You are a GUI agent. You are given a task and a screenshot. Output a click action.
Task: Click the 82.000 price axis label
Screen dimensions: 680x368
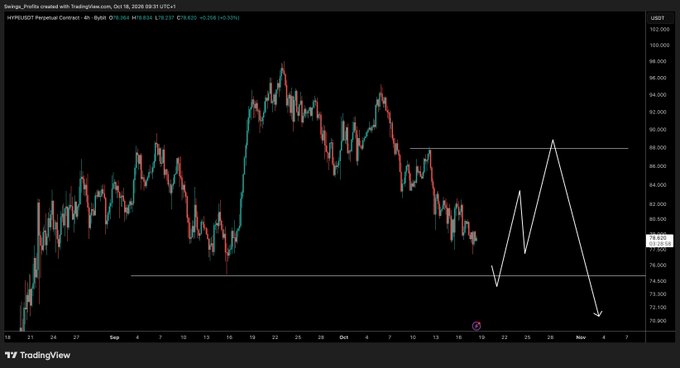(x=658, y=204)
